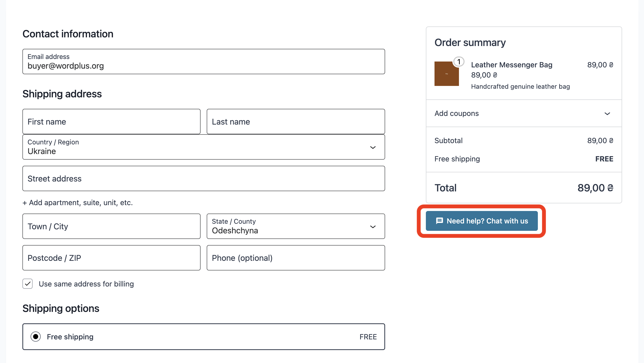Click the First name input field
This screenshot has width=644, height=363.
click(x=111, y=122)
